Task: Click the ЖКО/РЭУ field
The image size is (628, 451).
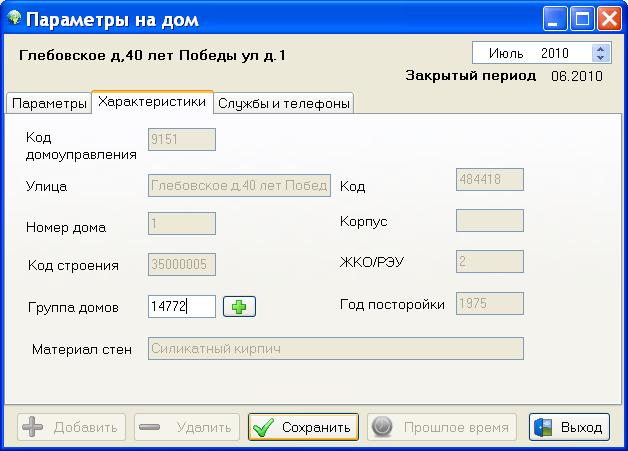Action: click(490, 262)
